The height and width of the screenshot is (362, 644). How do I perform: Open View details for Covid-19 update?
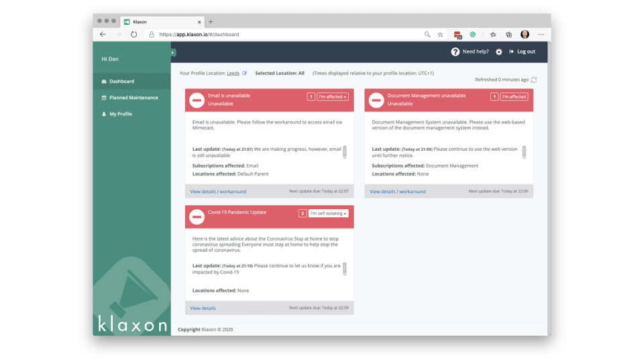coord(203,308)
